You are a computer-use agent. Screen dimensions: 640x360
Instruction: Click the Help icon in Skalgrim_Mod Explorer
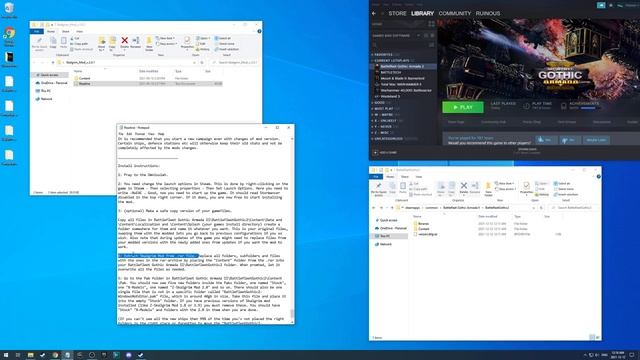coord(259,31)
